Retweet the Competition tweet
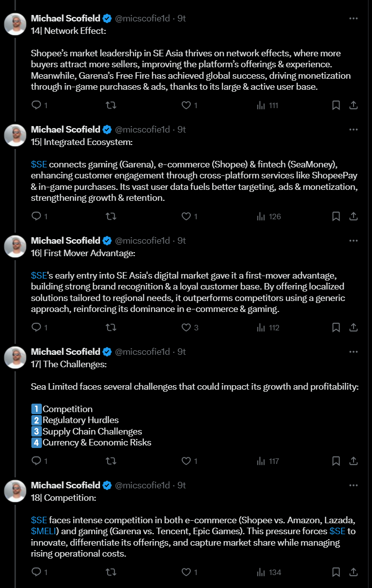Viewport: 372px width, 588px height. click(112, 572)
